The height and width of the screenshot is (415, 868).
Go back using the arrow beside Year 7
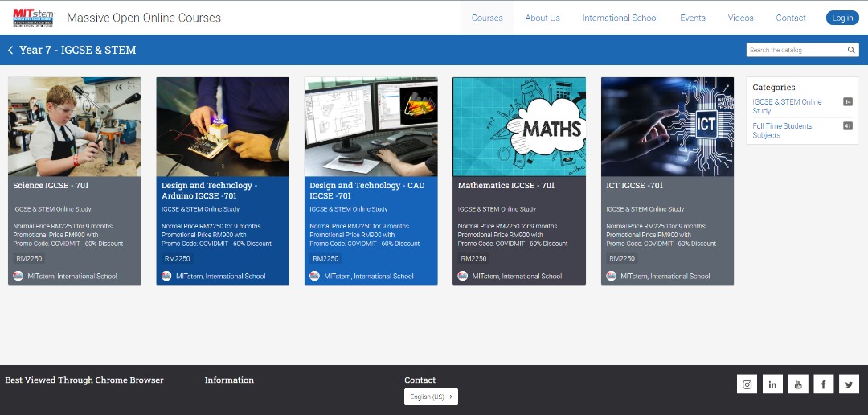coord(10,50)
